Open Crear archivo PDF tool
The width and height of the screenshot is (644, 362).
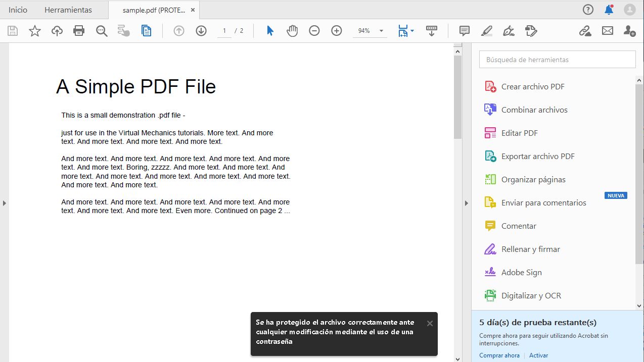pos(533,86)
